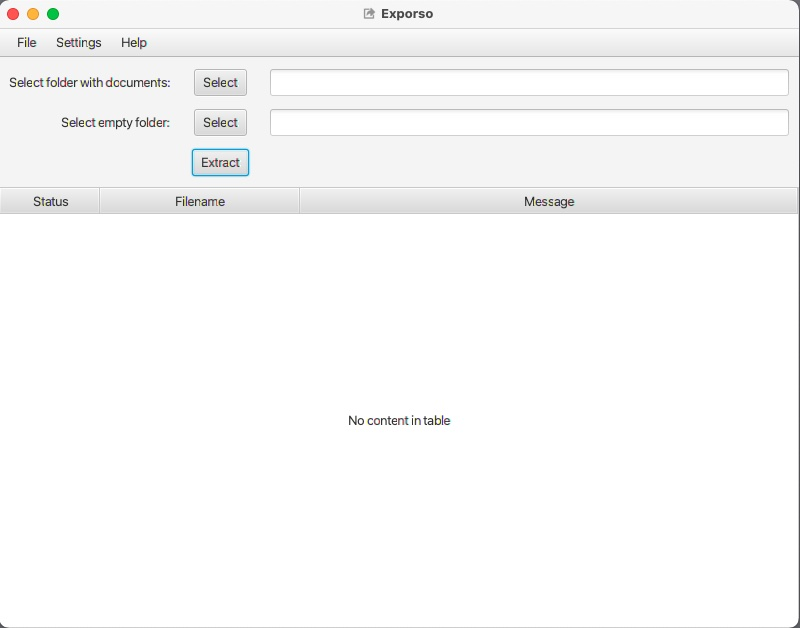
Task: Click the Status column header
Action: (49, 201)
